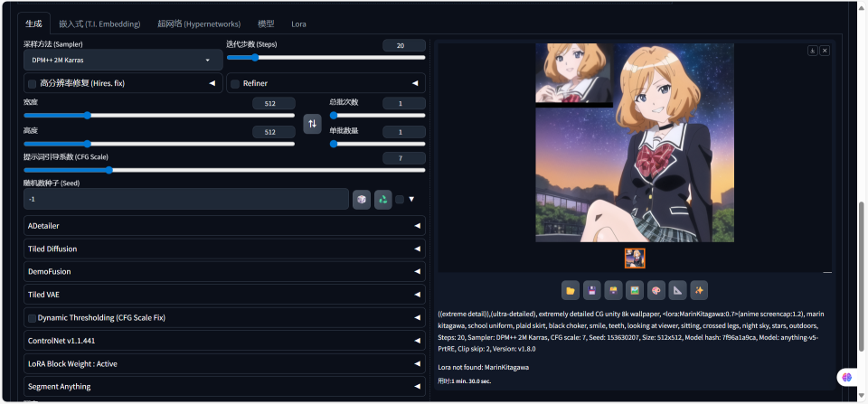Adjust the CFG Scale slider
The width and height of the screenshot is (868, 404).
click(225, 170)
